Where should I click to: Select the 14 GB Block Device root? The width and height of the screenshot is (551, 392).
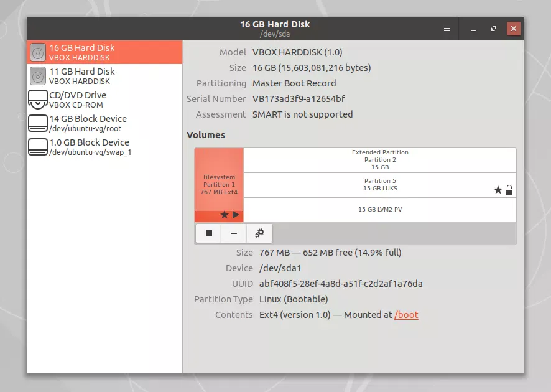[87, 123]
